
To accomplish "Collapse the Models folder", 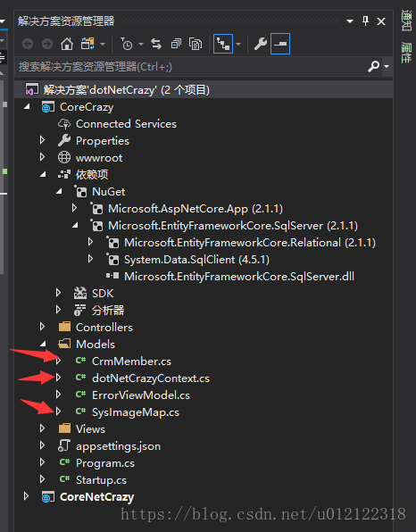I will click(x=43, y=344).
